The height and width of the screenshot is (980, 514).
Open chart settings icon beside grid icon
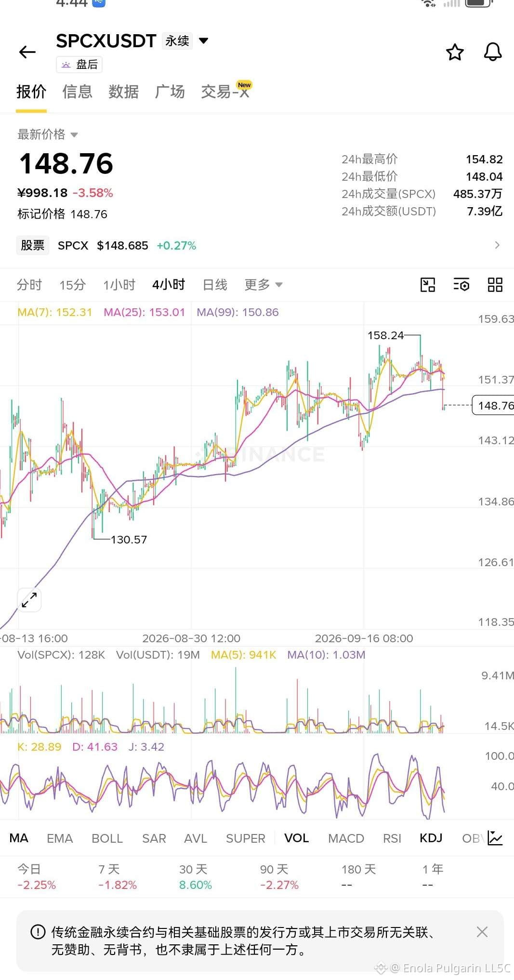(x=461, y=285)
